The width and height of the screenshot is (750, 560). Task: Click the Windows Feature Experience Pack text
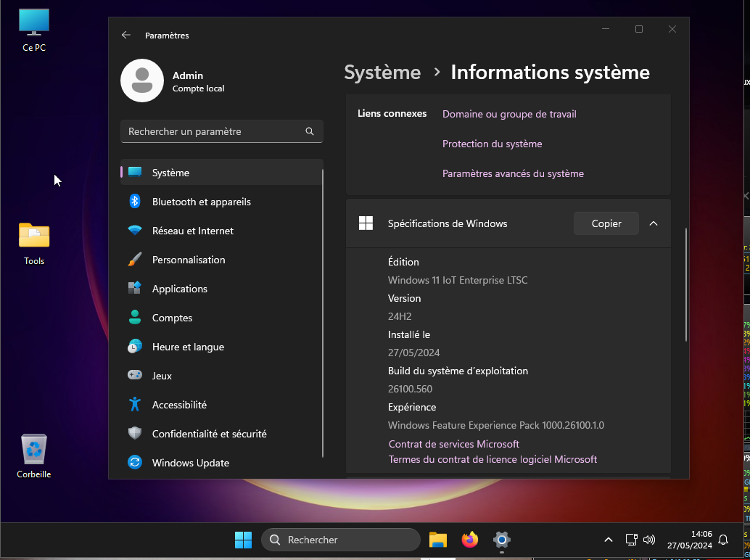click(x=496, y=425)
